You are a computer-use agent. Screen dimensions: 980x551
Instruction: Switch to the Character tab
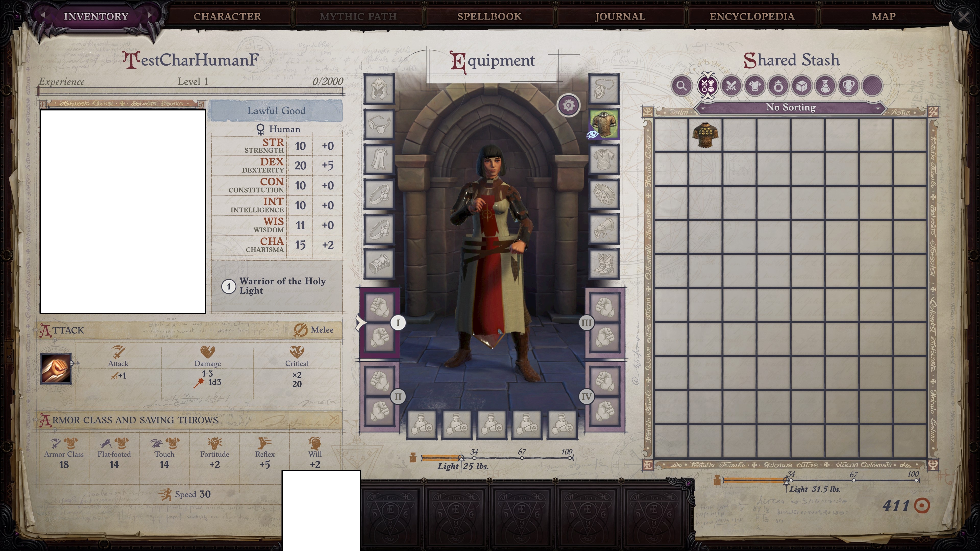(227, 16)
